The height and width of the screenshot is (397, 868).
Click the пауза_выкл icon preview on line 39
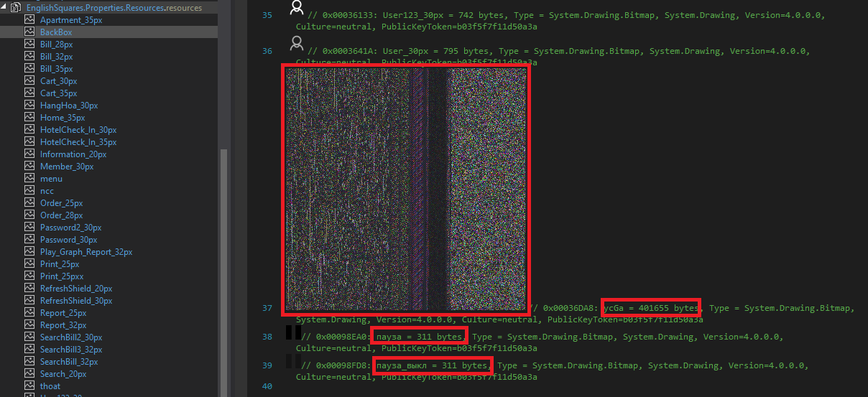click(293, 360)
